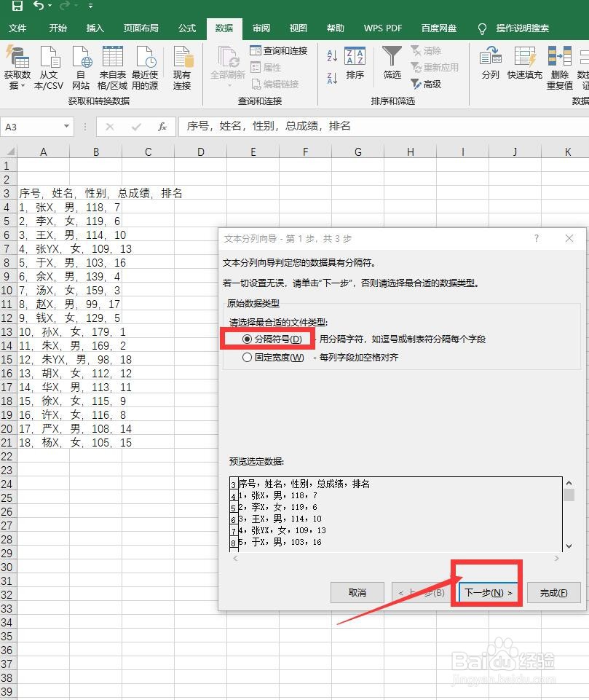Image resolution: width=589 pixels, height=700 pixels.
Task: Click the Tell Me search box (操作说明搜索)
Action: [x=522, y=28]
